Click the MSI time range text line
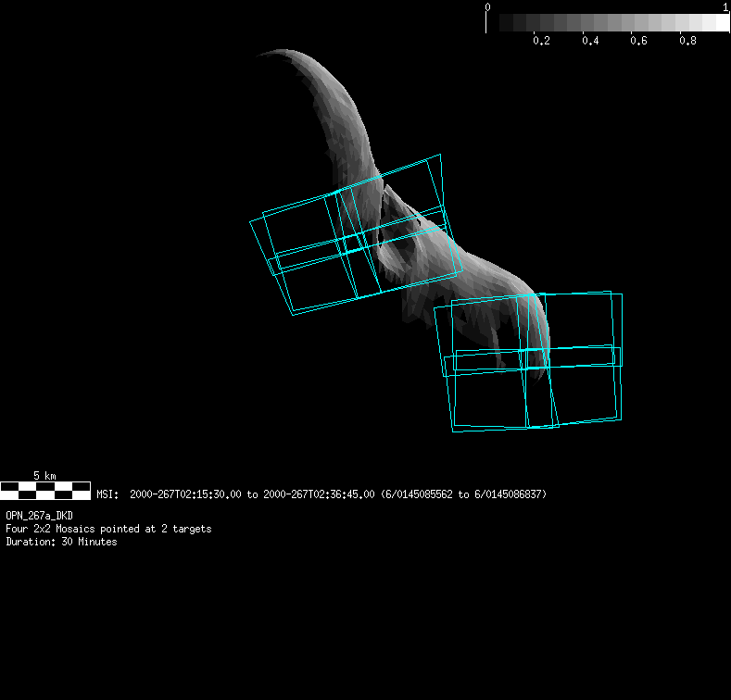This screenshot has height=700, width=731. [x=321, y=494]
